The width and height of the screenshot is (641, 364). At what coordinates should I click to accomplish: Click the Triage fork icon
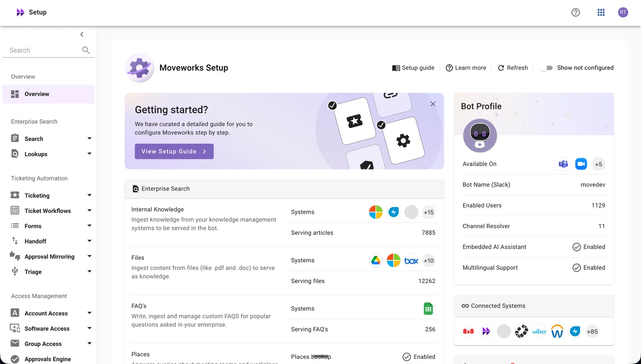click(15, 271)
